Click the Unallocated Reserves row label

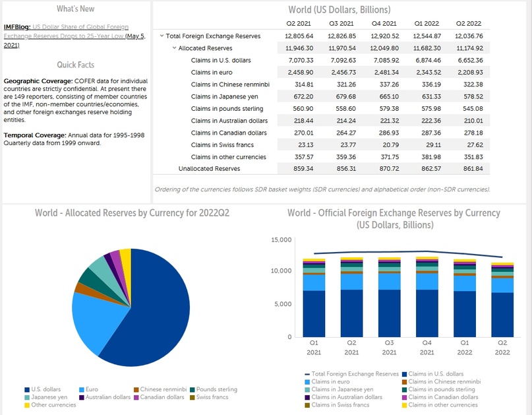point(209,169)
